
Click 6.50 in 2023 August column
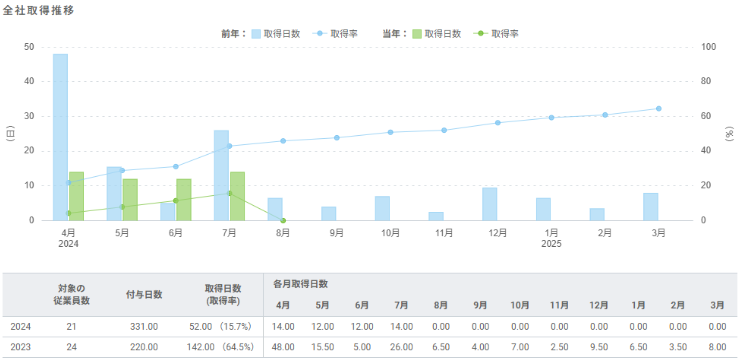[441, 347]
